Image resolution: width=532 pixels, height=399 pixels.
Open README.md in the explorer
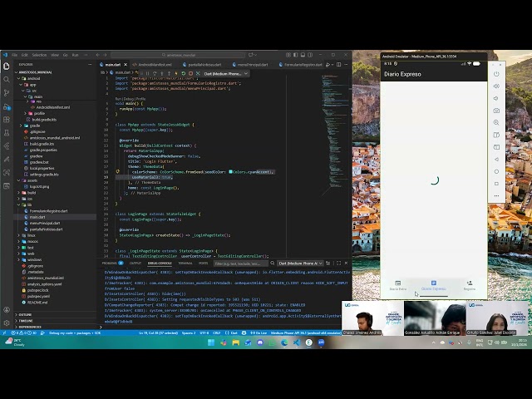38,303
